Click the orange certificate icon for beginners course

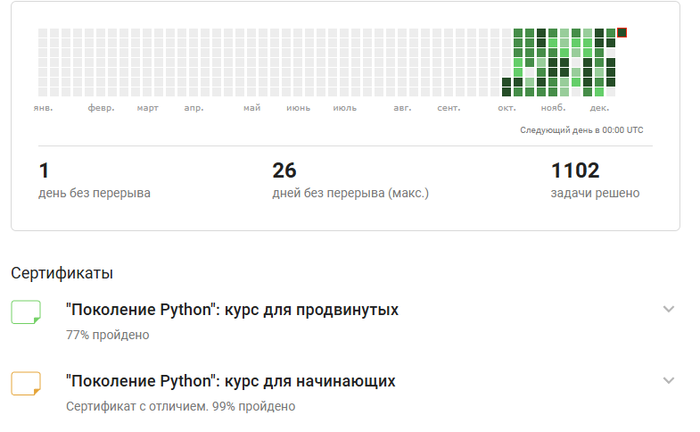pos(26,383)
